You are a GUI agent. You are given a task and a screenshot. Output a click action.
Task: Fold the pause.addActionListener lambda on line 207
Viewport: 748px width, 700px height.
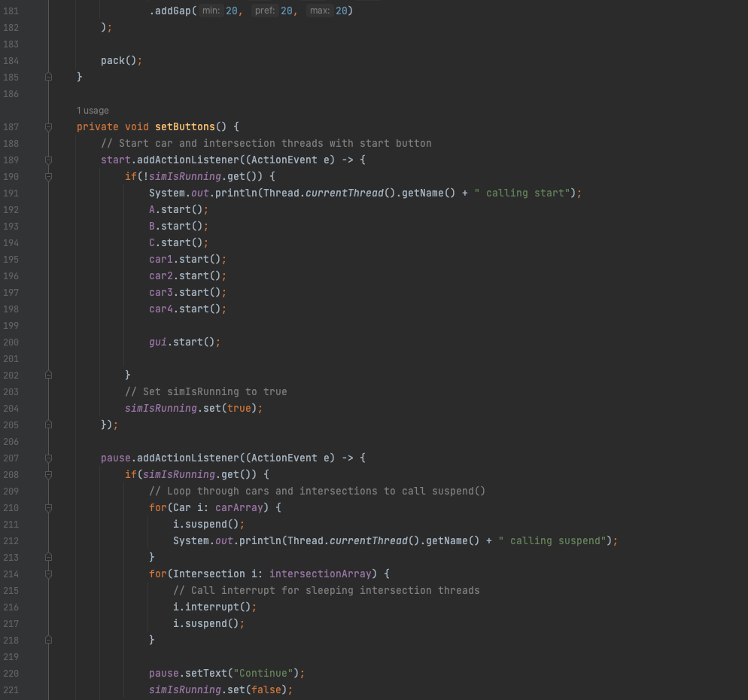[x=48, y=458]
